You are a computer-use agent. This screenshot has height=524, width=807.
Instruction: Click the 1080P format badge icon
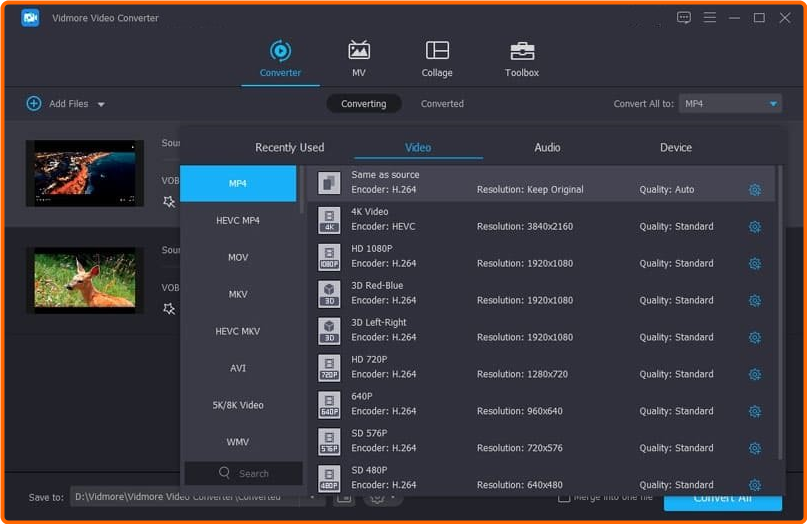(329, 257)
